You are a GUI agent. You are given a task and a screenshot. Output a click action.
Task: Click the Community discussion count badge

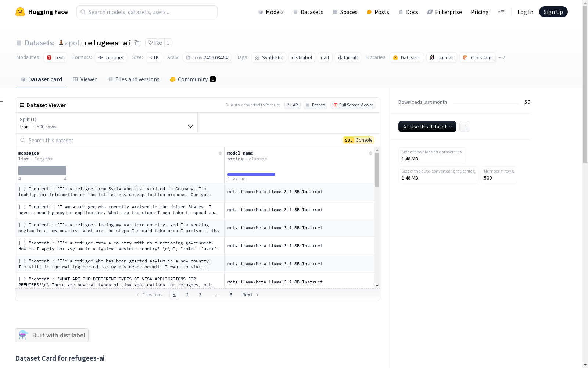pos(213,79)
